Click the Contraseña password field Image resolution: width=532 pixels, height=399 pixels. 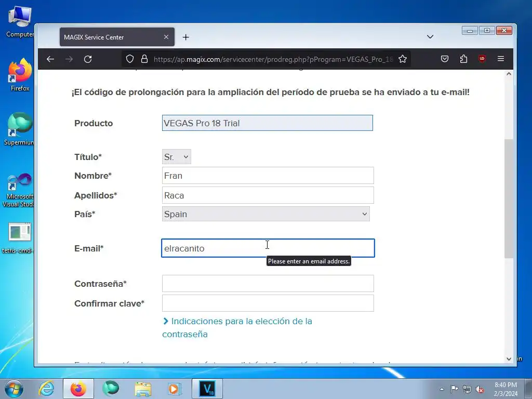click(x=268, y=283)
